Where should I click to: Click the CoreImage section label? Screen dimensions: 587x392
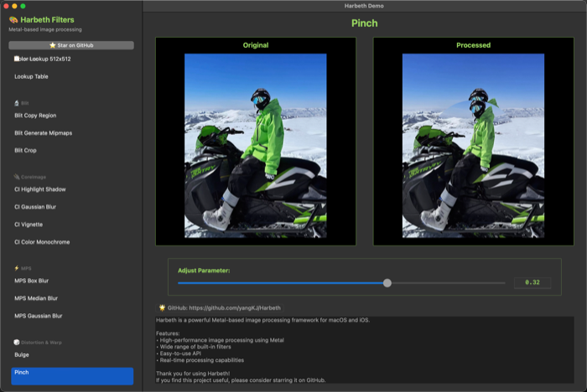[34, 177]
